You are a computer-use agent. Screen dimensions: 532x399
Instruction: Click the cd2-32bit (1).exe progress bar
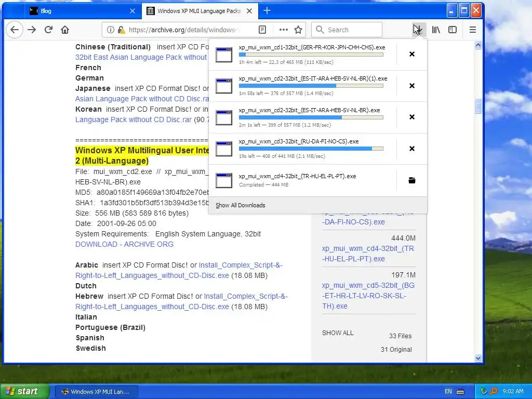pyautogui.click(x=311, y=86)
